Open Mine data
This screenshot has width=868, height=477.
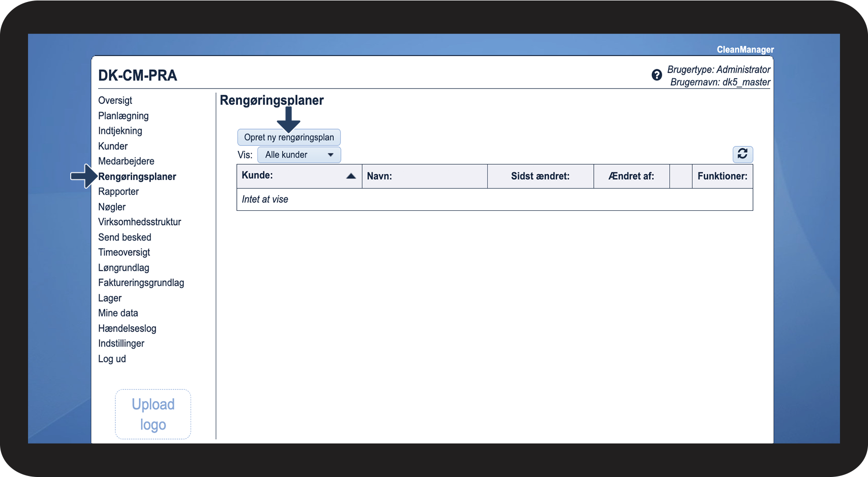[x=118, y=313]
